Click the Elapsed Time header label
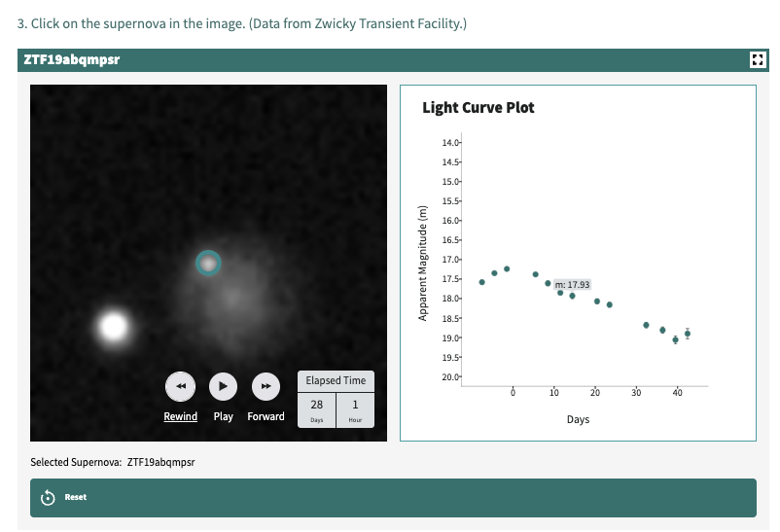This screenshot has width=780, height=532. coord(336,380)
